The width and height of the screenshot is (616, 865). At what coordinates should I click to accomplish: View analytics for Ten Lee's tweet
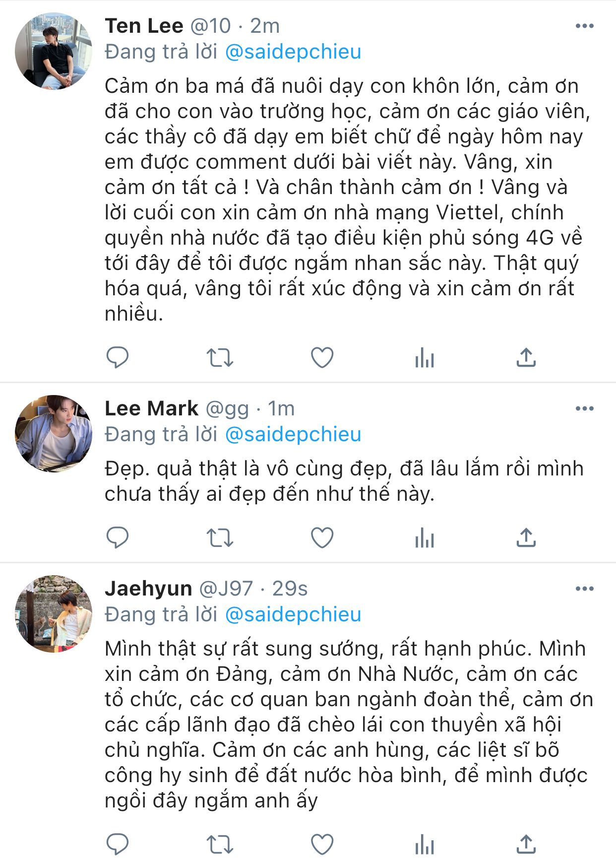pos(425,357)
